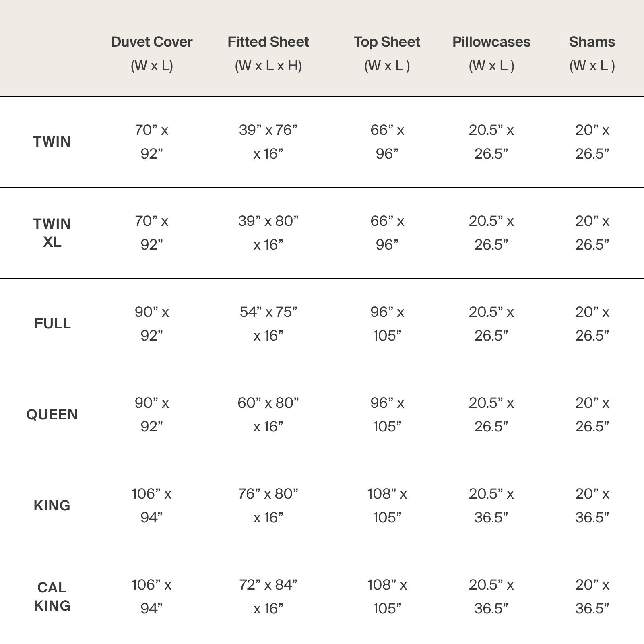Click Queen fitted sheet 60" x 80" cell
644x644 pixels.
tap(268, 415)
